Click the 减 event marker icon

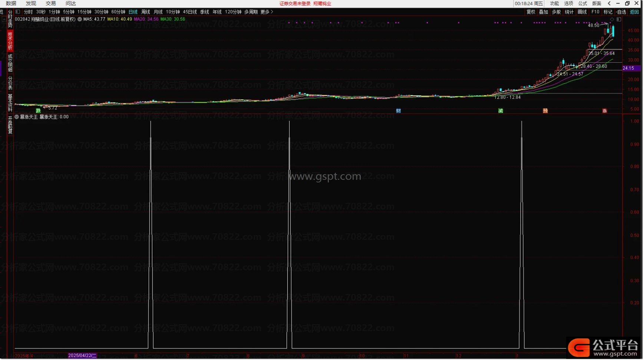pyautogui.click(x=501, y=111)
